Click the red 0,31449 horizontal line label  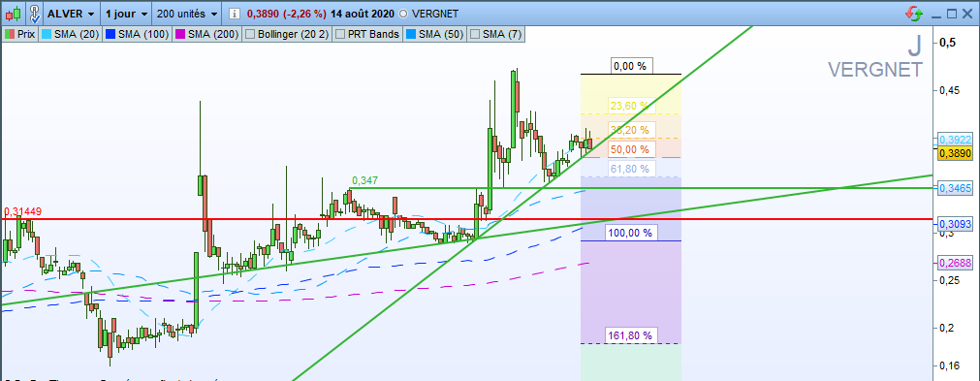(22, 211)
